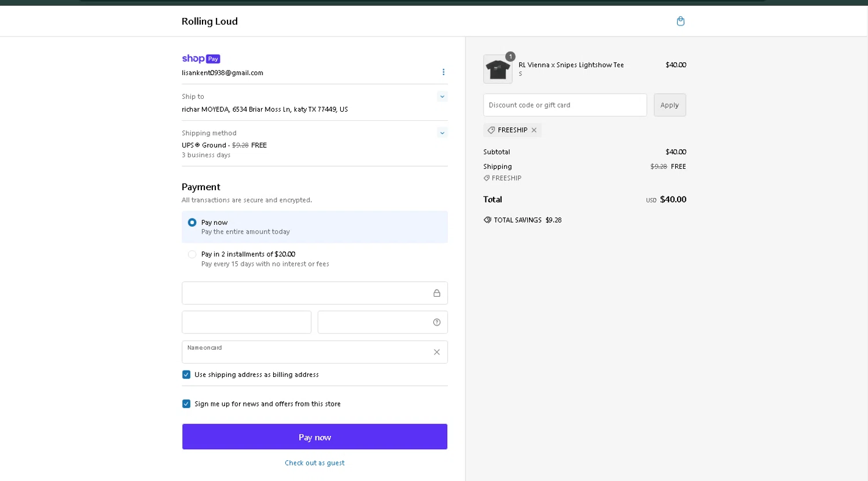Focus the expiration date input field
Image resolution: width=868 pixels, height=481 pixels.
(x=247, y=323)
